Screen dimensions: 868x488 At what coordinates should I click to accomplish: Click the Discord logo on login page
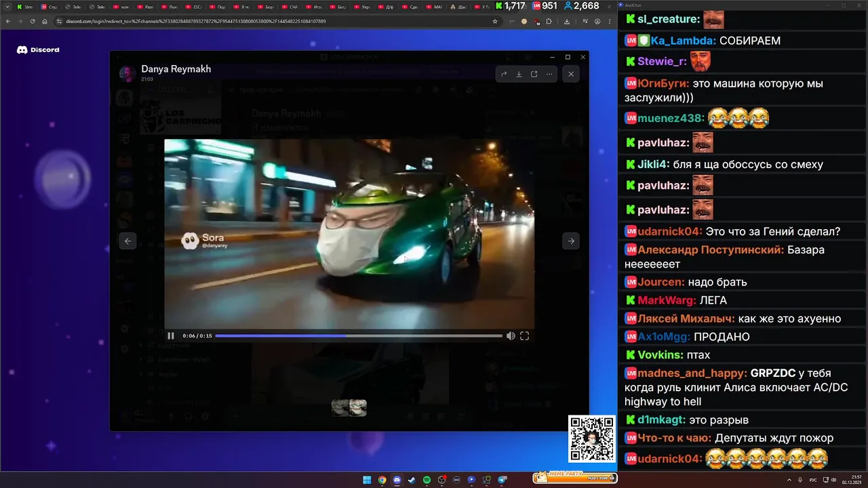[x=38, y=49]
